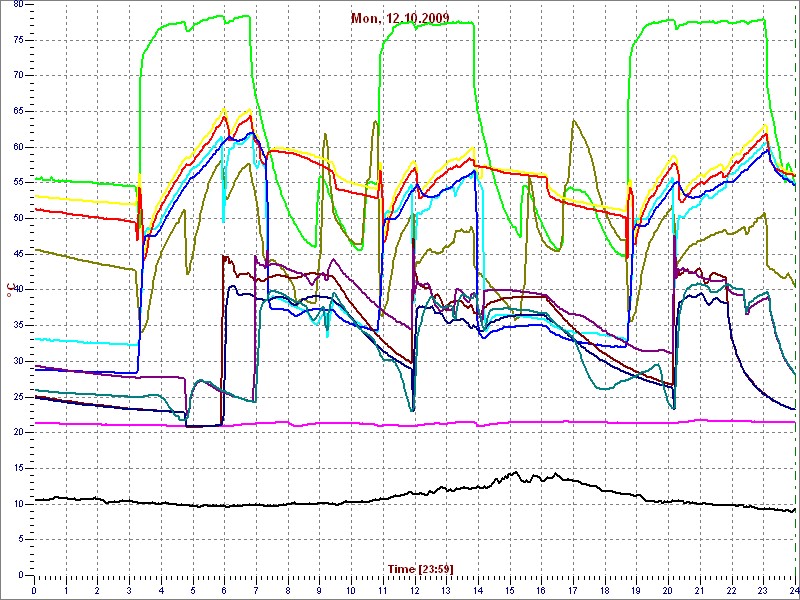The height and width of the screenshot is (600, 800).
Task: Click hour 24 on the time axis
Action: point(793,591)
